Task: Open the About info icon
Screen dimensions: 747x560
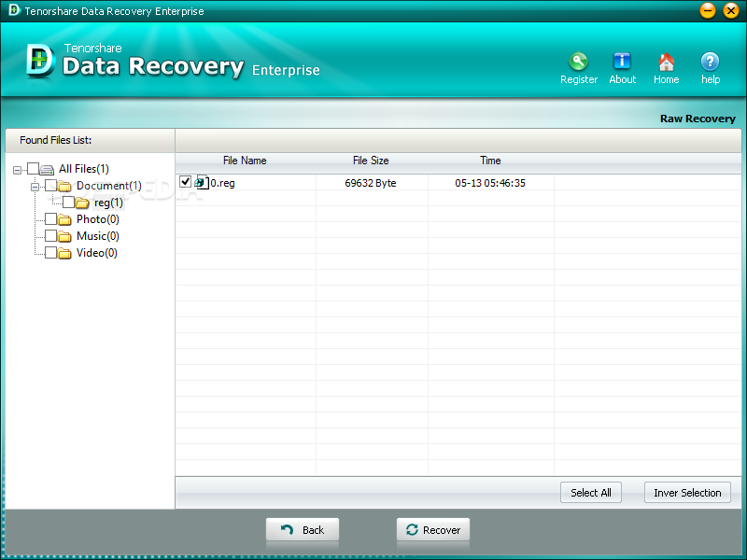Action: [622, 62]
